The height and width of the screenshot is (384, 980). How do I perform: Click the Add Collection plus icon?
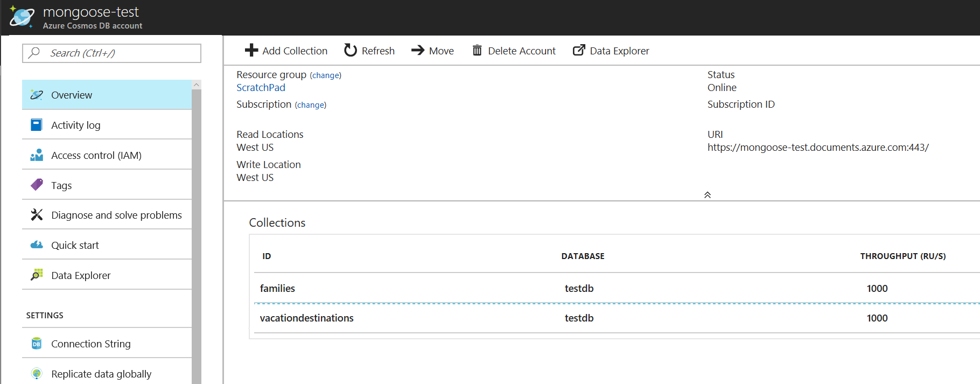(251, 51)
